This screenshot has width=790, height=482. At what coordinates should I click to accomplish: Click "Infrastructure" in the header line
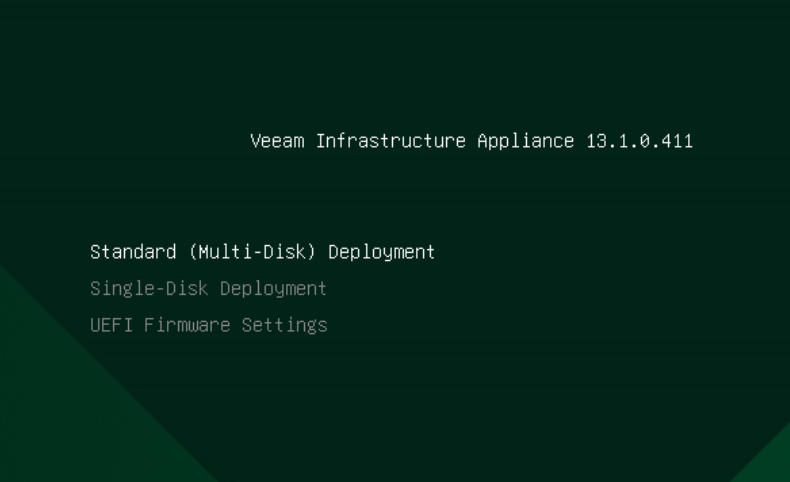click(x=391, y=141)
